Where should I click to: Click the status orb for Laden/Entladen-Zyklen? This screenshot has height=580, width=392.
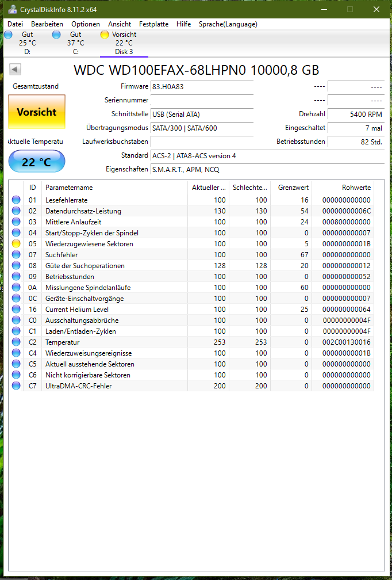coord(16,331)
